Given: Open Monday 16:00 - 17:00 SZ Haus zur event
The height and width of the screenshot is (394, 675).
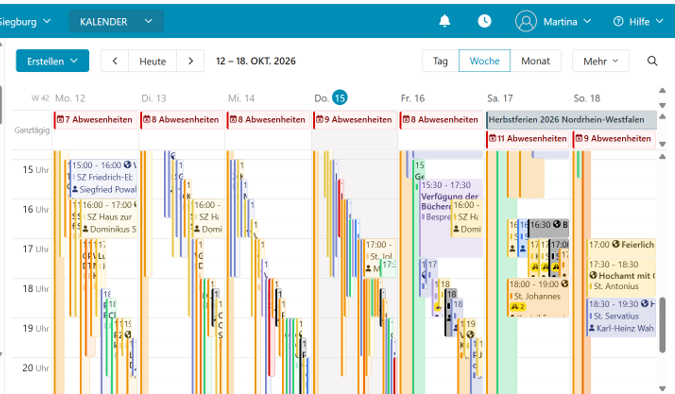Looking at the screenshot, I should (109, 217).
